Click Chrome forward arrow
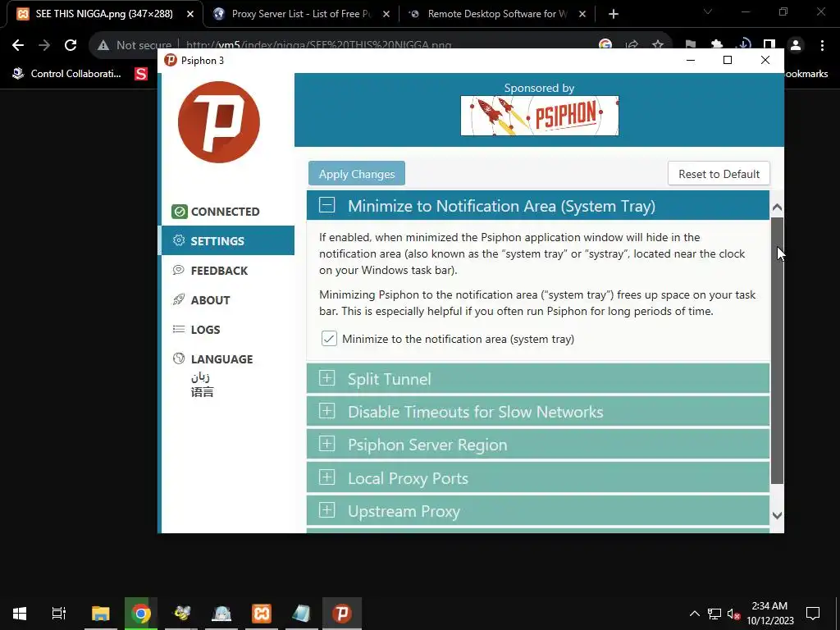This screenshot has width=840, height=630. click(44, 46)
